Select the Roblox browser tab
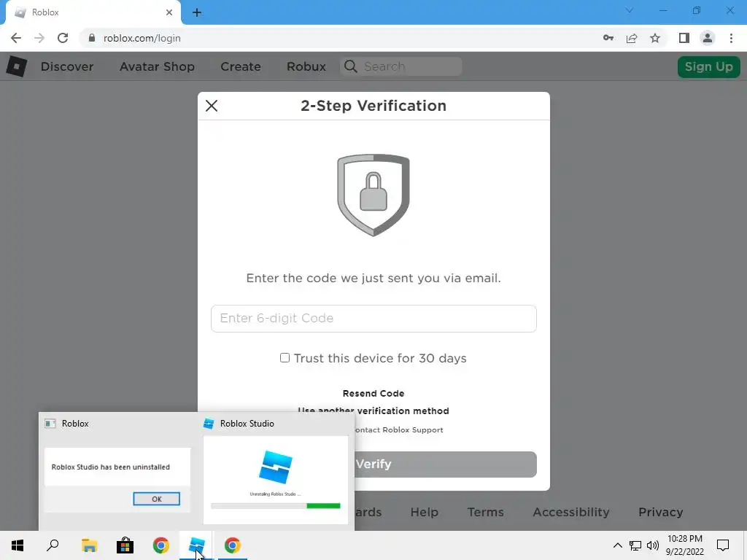This screenshot has height=560, width=747. click(x=93, y=12)
